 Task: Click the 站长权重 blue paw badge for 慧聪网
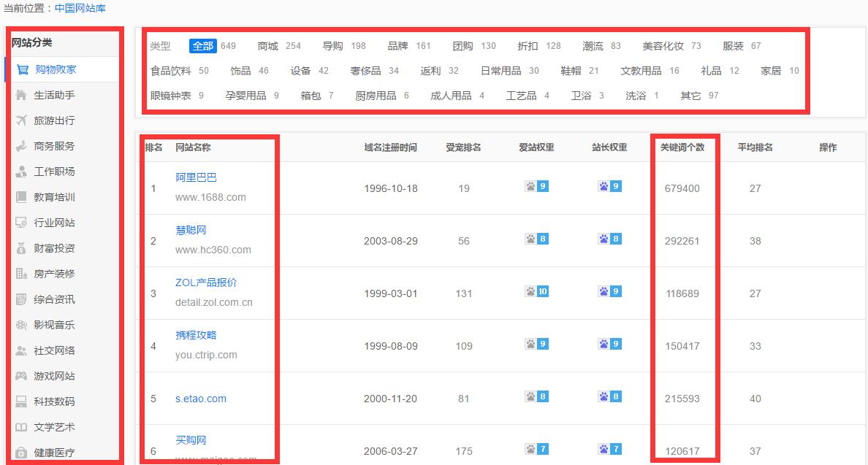610,239
